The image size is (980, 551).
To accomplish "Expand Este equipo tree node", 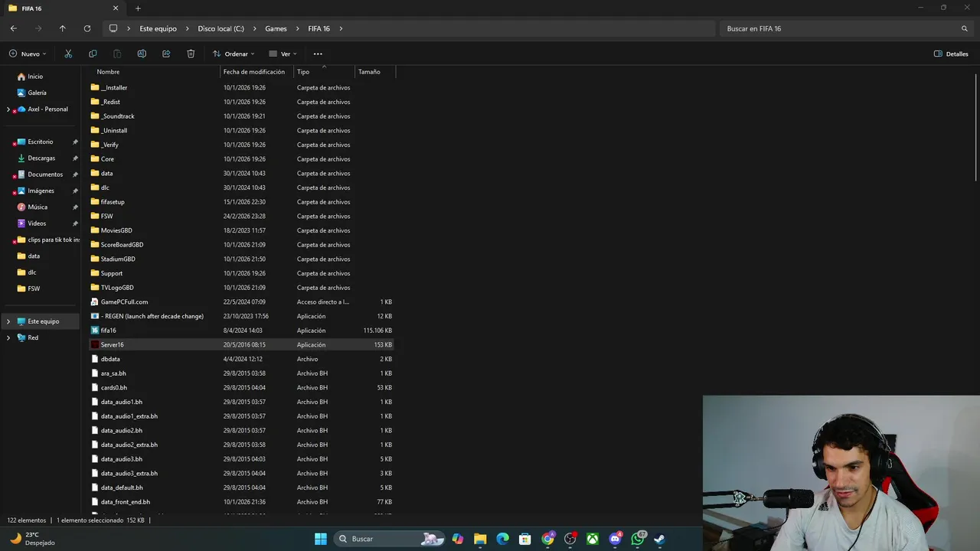I will (8, 321).
